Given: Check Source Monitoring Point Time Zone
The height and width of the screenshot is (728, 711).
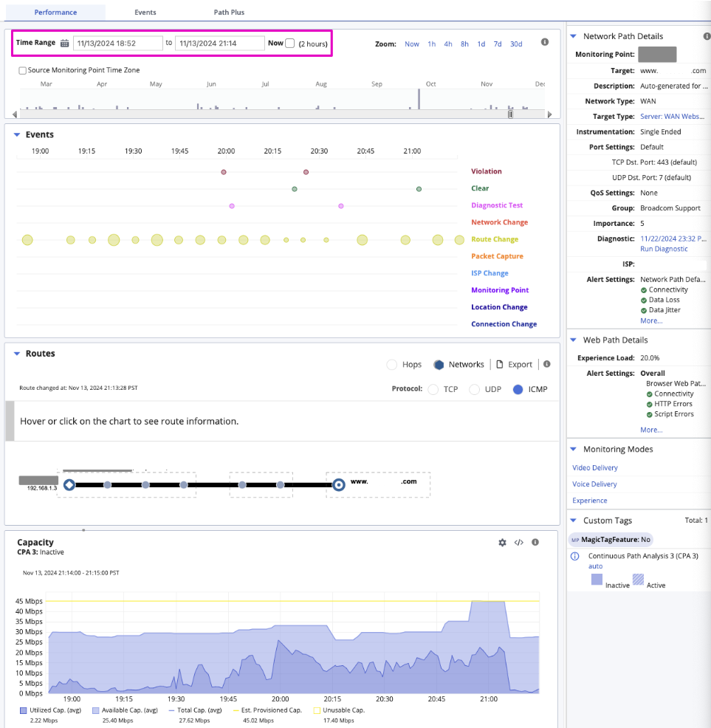Looking at the screenshot, I should pyautogui.click(x=22, y=71).
